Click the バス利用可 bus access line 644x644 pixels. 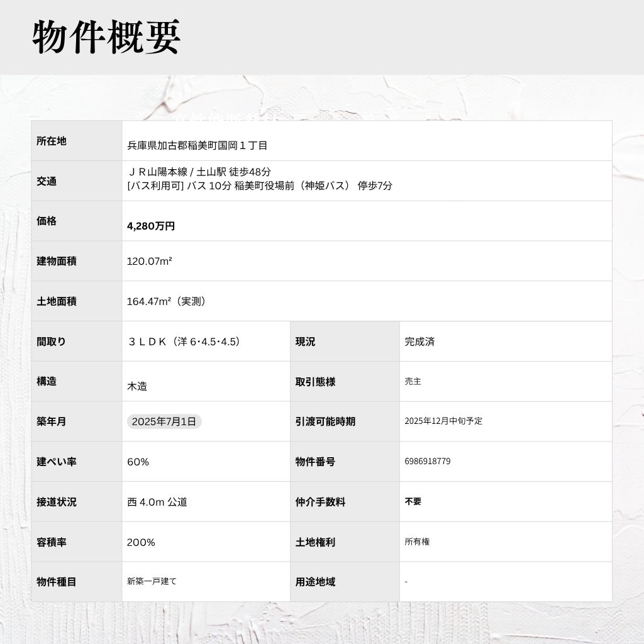tap(260, 186)
